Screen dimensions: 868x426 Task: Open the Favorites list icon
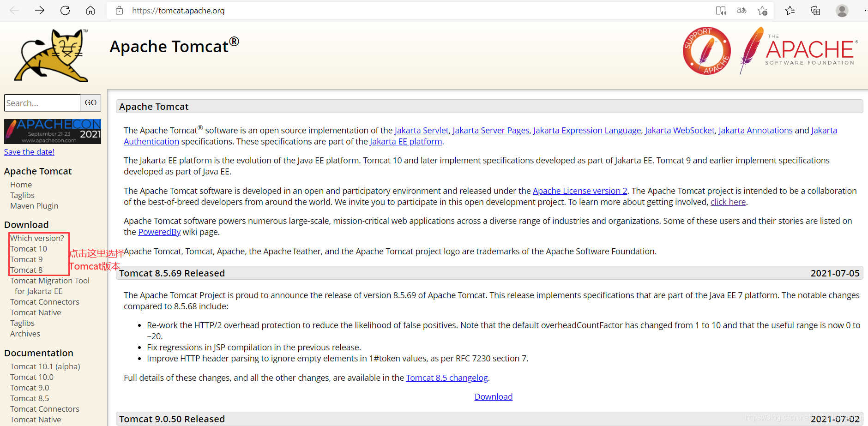click(790, 10)
